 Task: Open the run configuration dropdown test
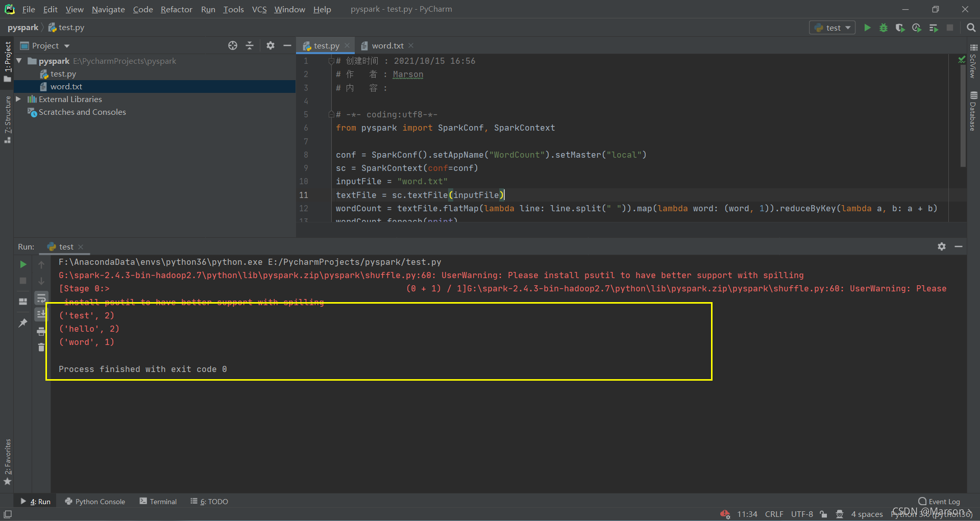(832, 28)
